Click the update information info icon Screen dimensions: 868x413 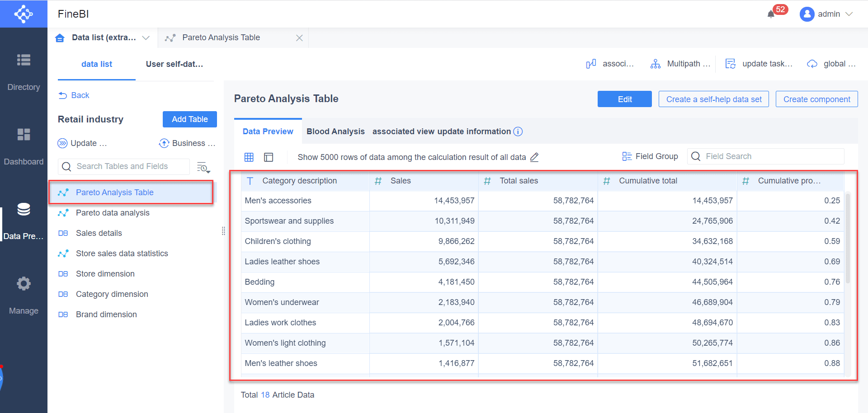pyautogui.click(x=518, y=131)
